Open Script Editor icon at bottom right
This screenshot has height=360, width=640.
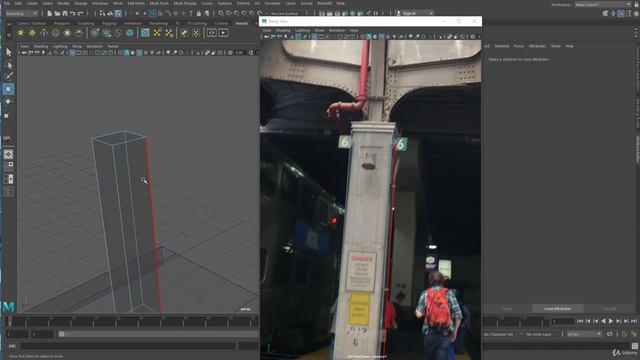[634, 346]
